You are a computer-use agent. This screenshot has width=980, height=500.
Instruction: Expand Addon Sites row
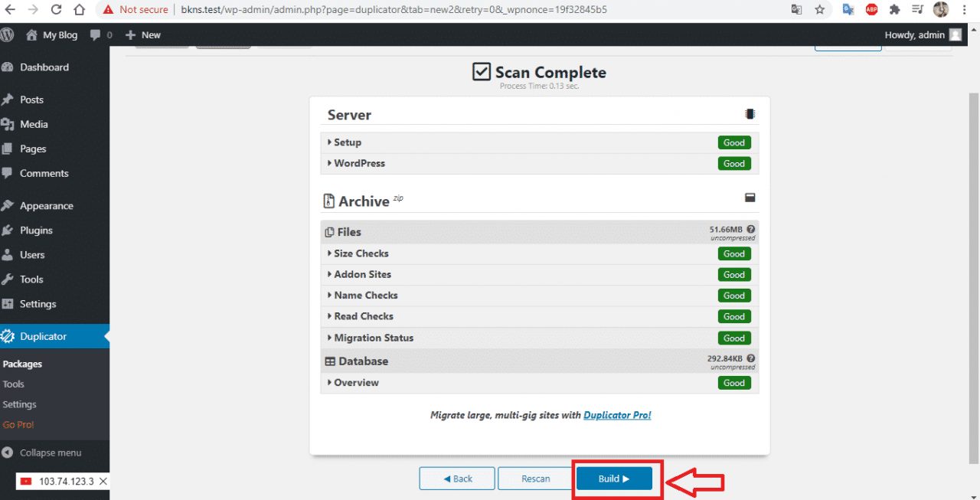point(539,274)
